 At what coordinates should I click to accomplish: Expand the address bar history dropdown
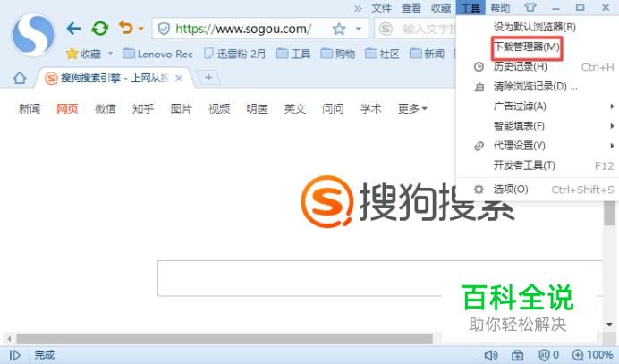click(x=359, y=29)
